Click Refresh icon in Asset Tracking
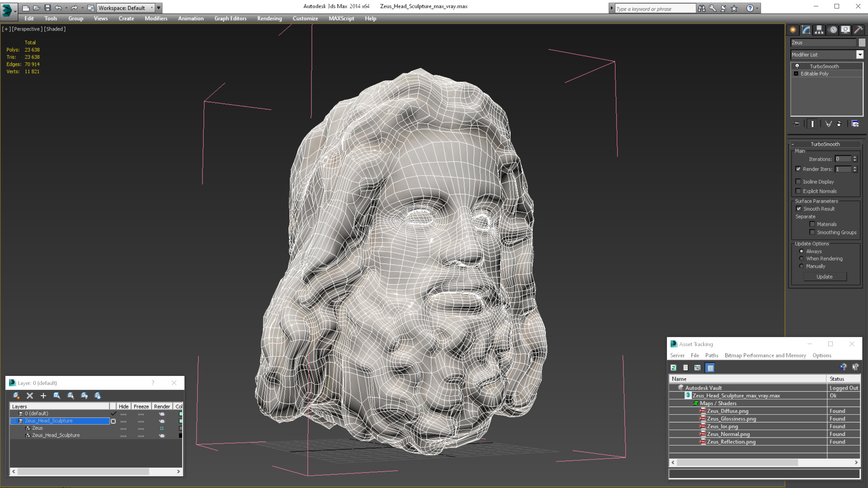868x488 pixels. click(x=674, y=368)
